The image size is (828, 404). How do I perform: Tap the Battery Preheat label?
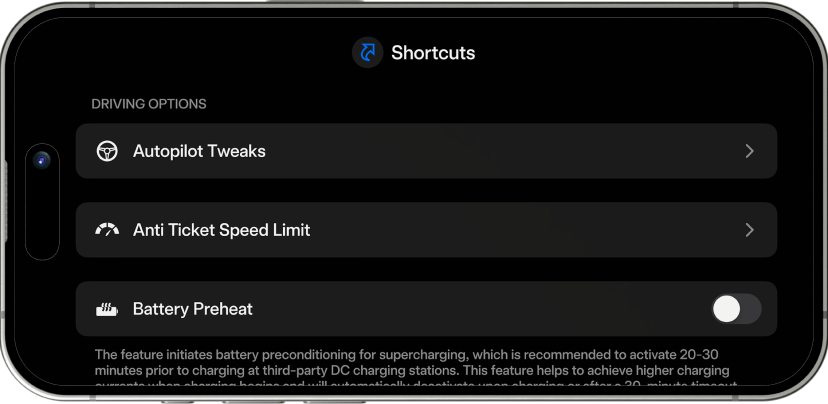192,309
